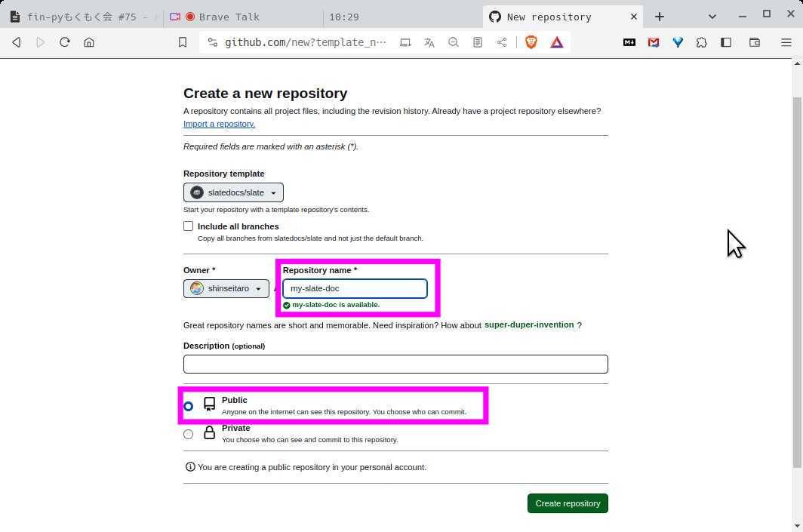The height and width of the screenshot is (532, 803).
Task: Open the extensions puzzle icon
Action: pos(702,42)
